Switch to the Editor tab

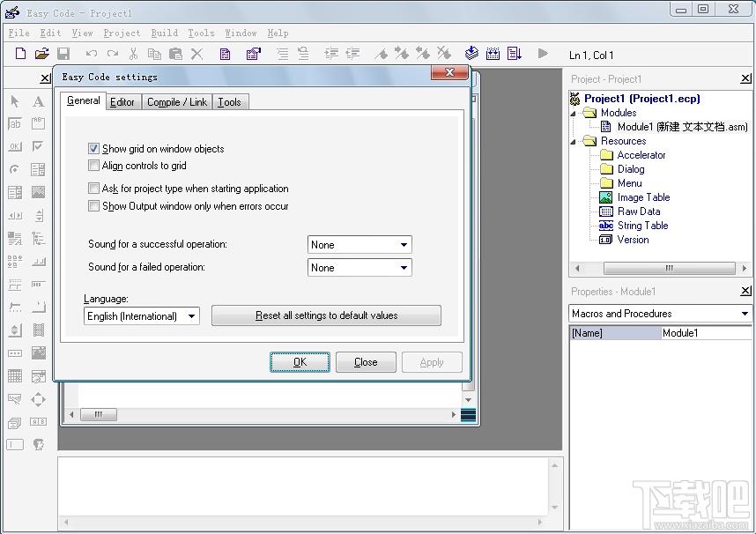tap(122, 102)
